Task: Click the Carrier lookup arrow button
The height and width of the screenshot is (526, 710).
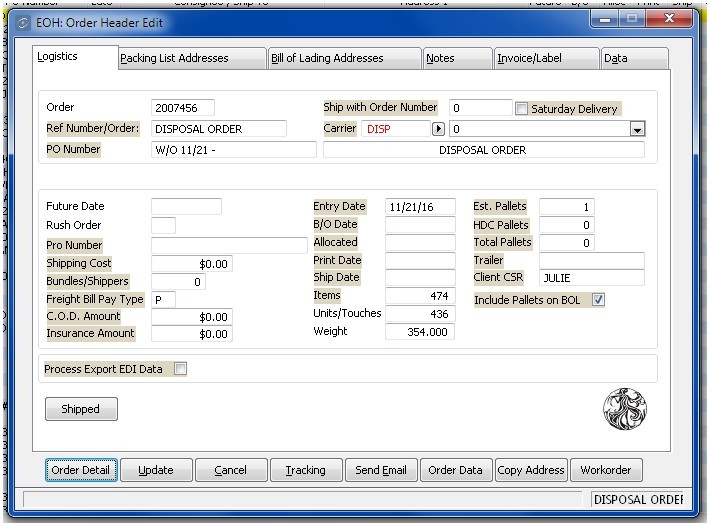Action: pos(438,129)
